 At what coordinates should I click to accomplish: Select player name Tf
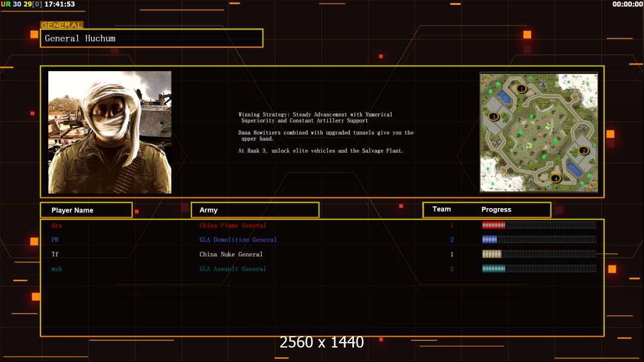[55, 254]
